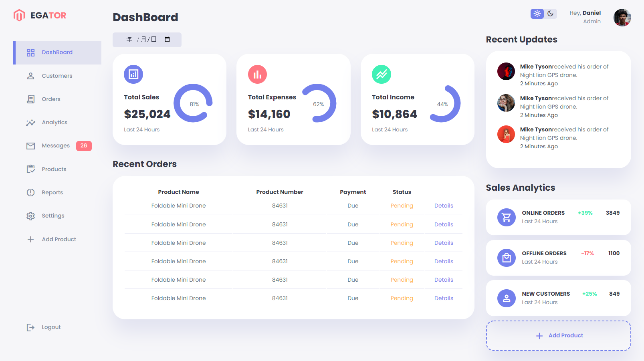
Task: Click the EGATOR logo icon
Action: [19, 15]
